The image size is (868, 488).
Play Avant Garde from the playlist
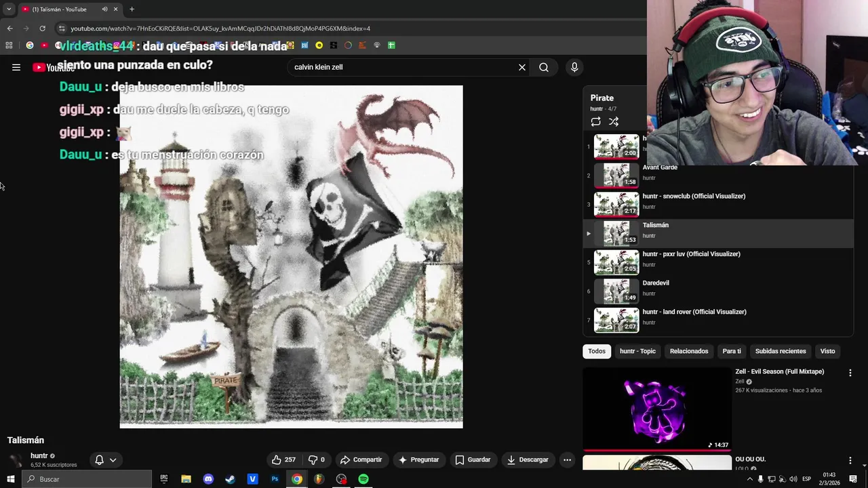pos(718,175)
